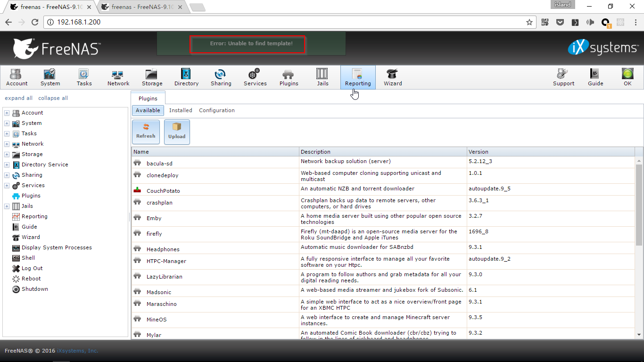
Task: Open Shell in the sidebar tree
Action: 28,258
